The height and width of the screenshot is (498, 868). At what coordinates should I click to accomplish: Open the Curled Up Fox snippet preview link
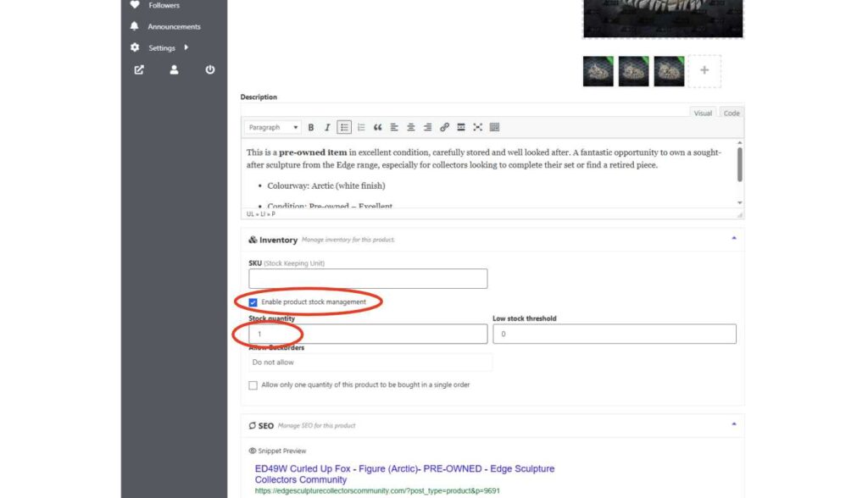click(x=404, y=474)
